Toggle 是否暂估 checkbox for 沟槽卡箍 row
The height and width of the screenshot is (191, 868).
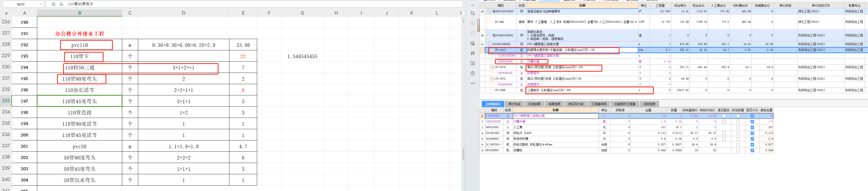(x=723, y=122)
